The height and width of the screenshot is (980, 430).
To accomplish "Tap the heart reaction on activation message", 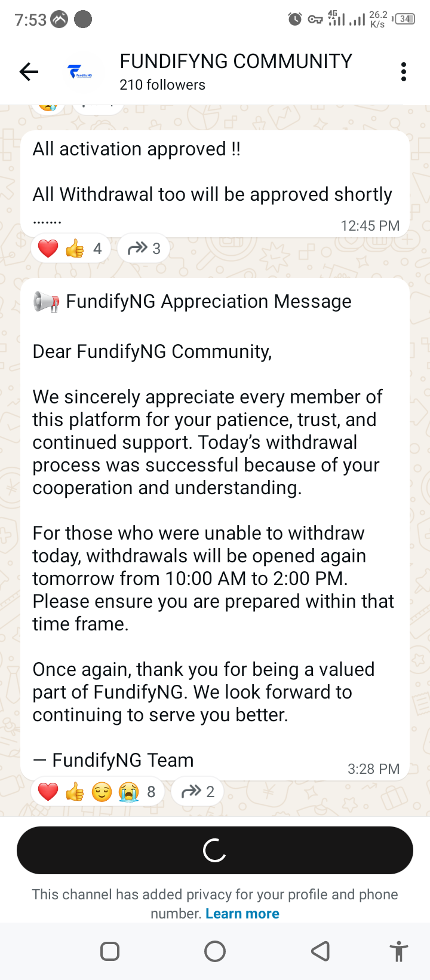I will point(48,249).
